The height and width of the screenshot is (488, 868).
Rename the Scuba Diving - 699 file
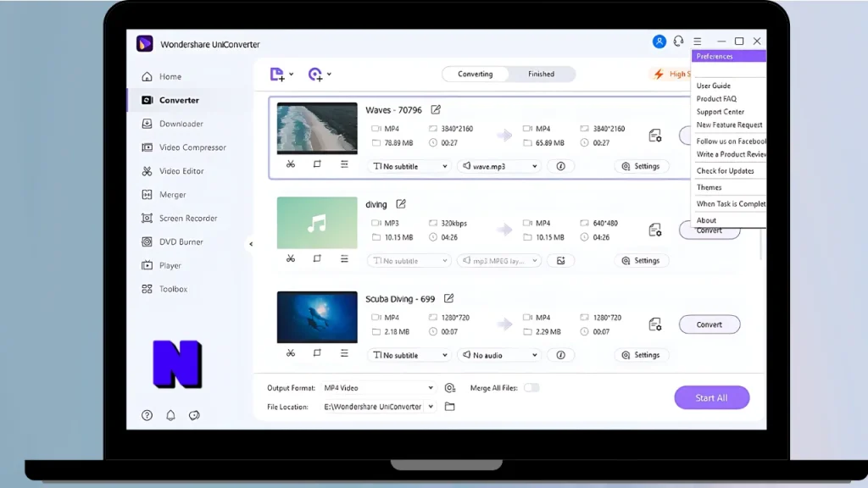click(x=449, y=298)
